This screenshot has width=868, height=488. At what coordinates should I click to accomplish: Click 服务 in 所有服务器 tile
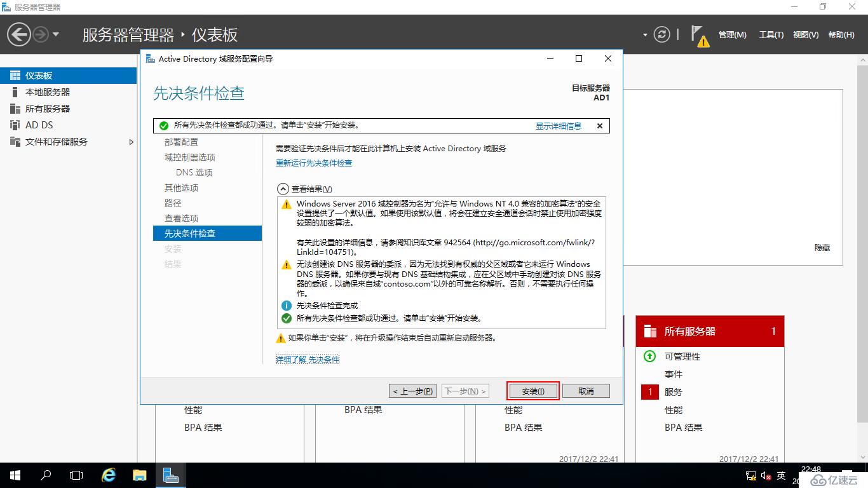click(x=674, y=392)
